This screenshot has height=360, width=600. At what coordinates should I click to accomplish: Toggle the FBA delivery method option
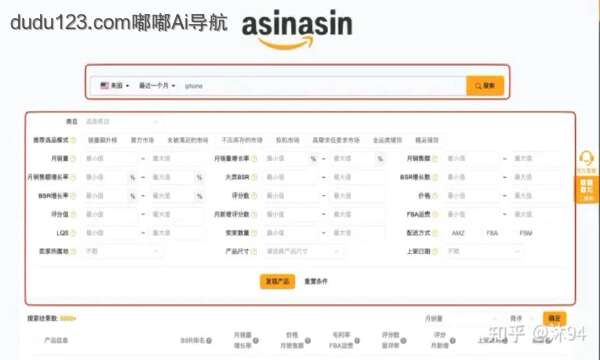(492, 233)
